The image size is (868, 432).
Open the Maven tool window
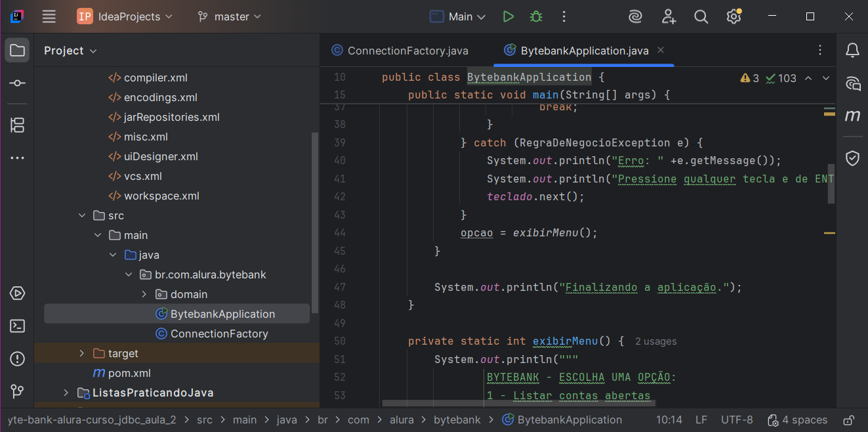coord(852,116)
